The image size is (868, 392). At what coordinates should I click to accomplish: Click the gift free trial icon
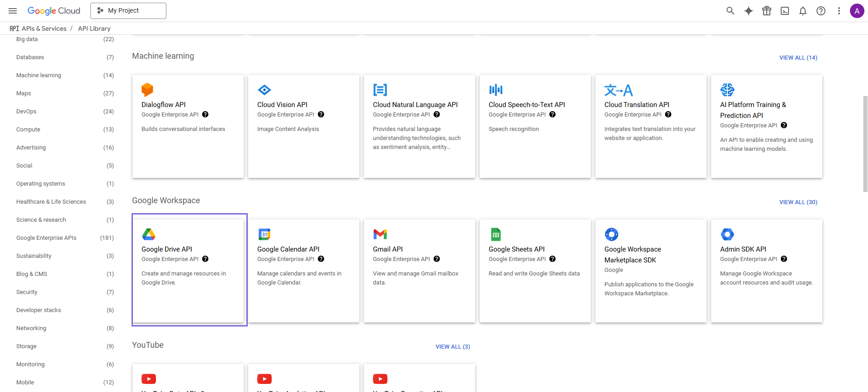[767, 11]
